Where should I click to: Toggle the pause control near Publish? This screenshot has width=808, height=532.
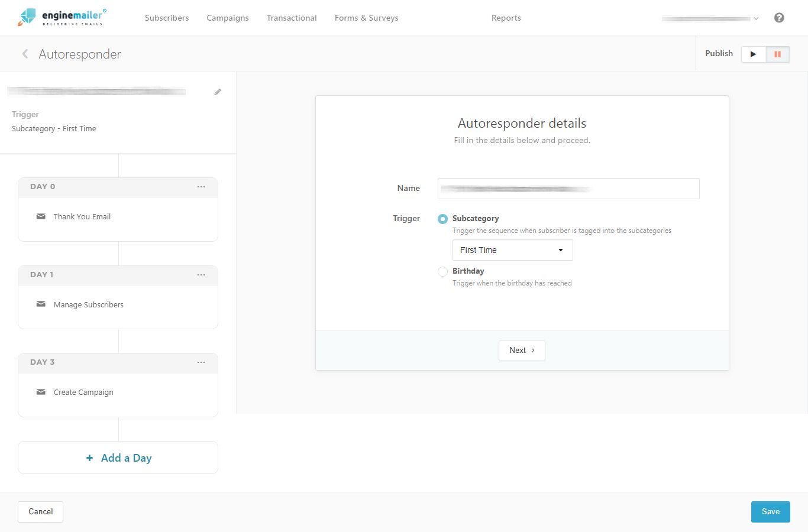(778, 54)
